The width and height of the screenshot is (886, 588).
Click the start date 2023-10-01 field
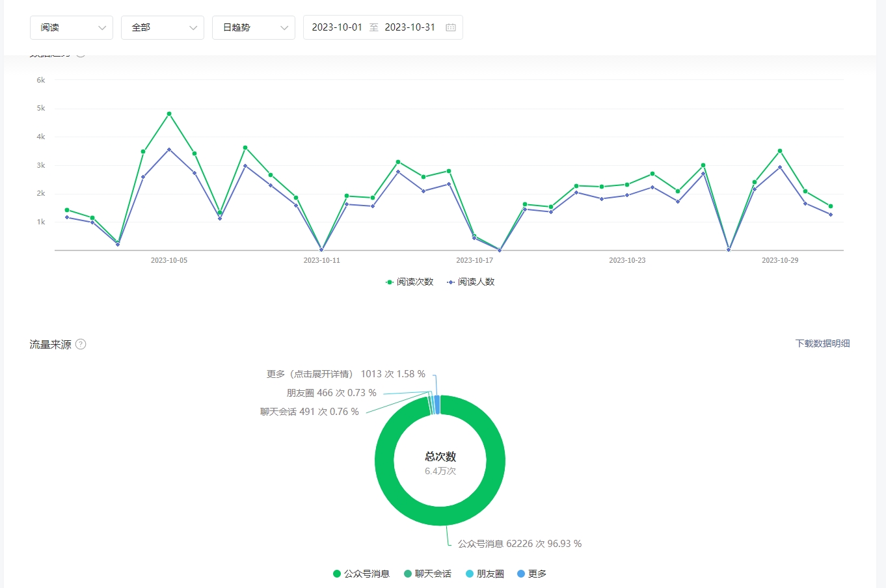[336, 27]
